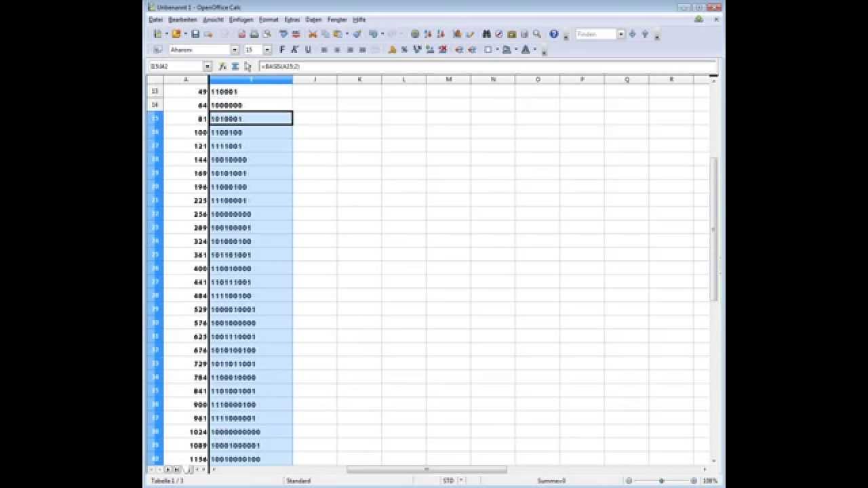Click the Zoom magnifier icon

coord(536,34)
